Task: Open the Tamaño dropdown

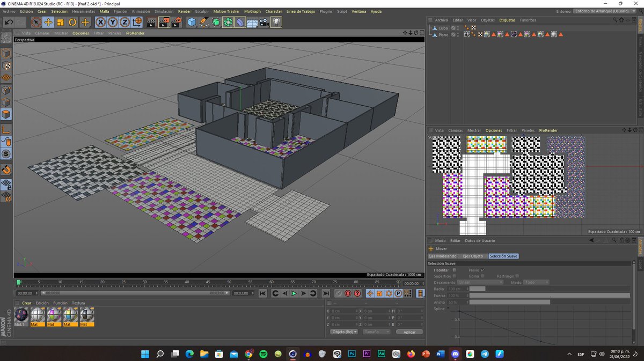Action: (x=377, y=332)
